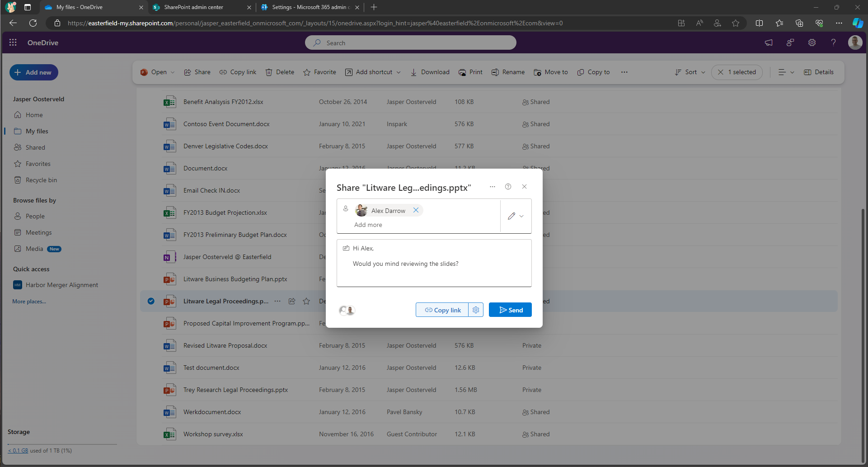Refresh the browser page
This screenshot has height=467, width=868.
click(x=33, y=23)
